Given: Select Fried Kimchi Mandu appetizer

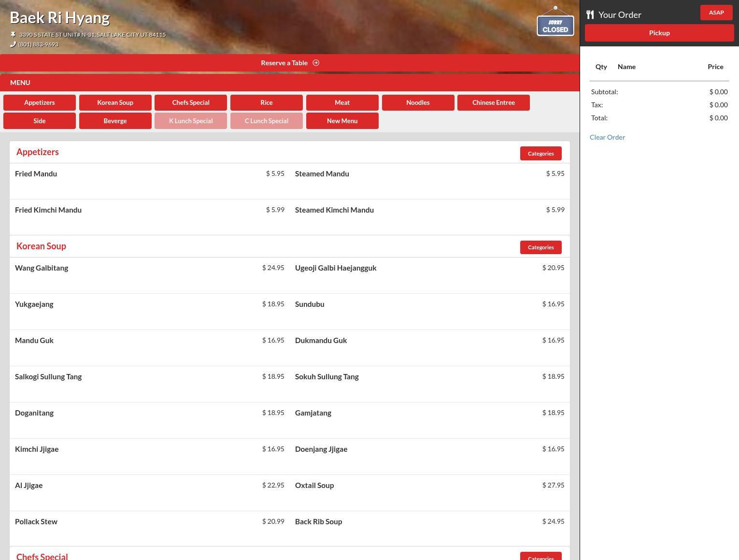Looking at the screenshot, I should click(48, 210).
